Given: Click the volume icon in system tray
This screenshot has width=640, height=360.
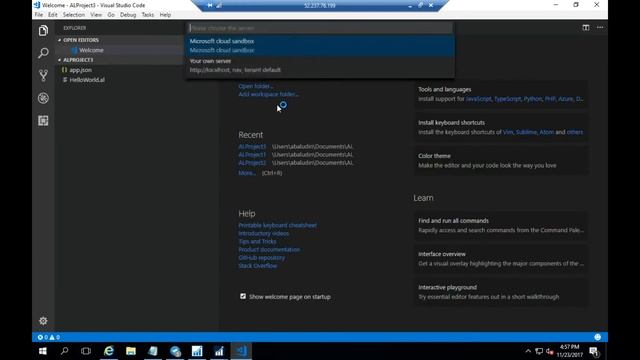Looking at the screenshot, I should (x=549, y=351).
